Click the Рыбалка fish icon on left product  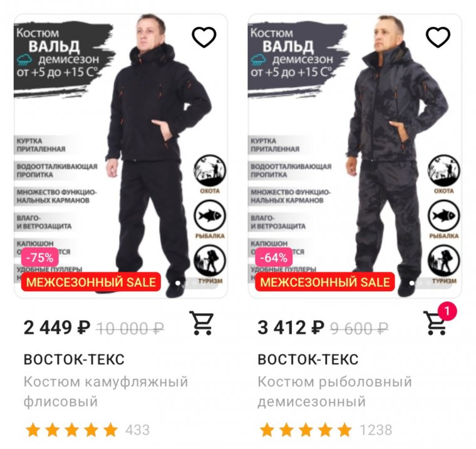(210, 216)
